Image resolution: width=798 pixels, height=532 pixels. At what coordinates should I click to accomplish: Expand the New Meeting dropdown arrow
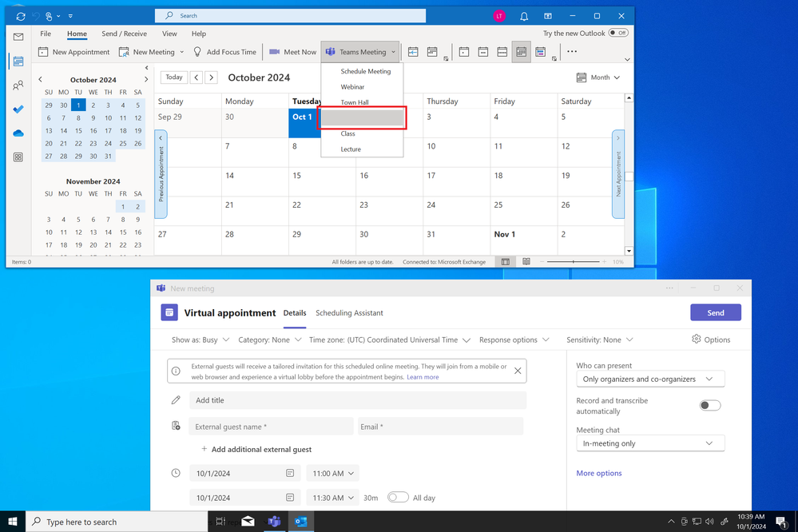(x=181, y=52)
